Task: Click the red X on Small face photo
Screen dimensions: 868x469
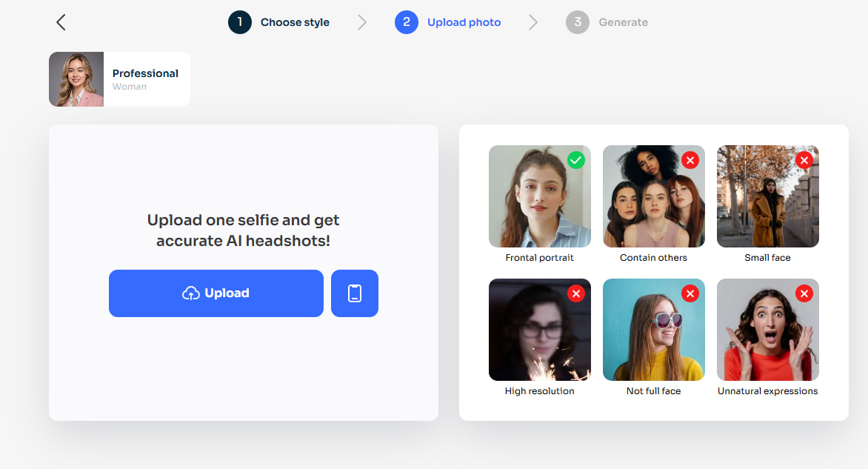Action: point(804,160)
